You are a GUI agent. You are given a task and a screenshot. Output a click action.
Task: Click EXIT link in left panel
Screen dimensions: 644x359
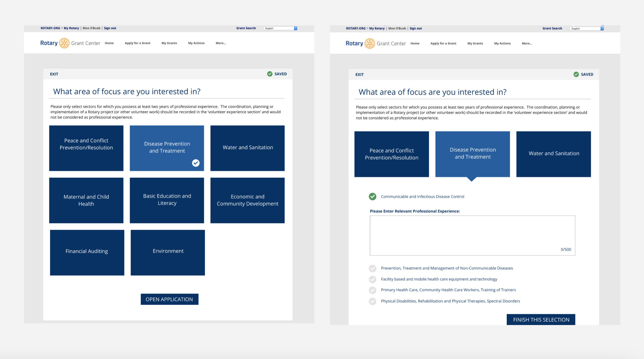click(x=54, y=74)
